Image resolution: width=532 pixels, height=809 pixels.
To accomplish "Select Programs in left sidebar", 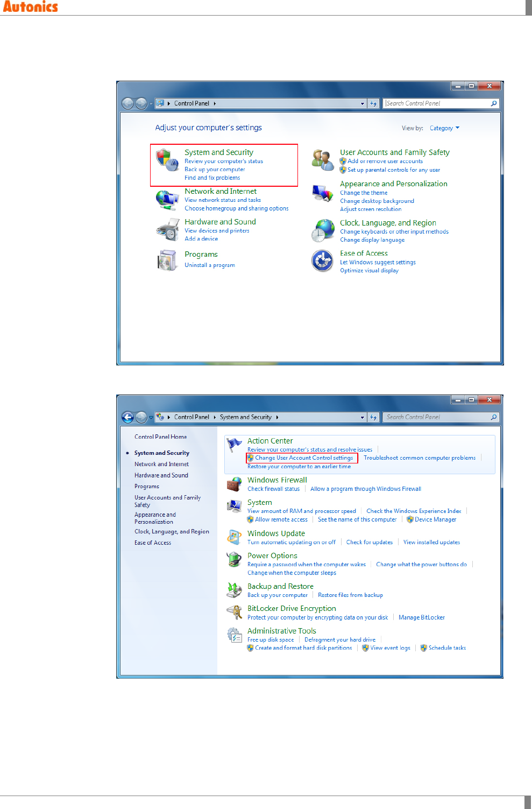I will point(147,487).
